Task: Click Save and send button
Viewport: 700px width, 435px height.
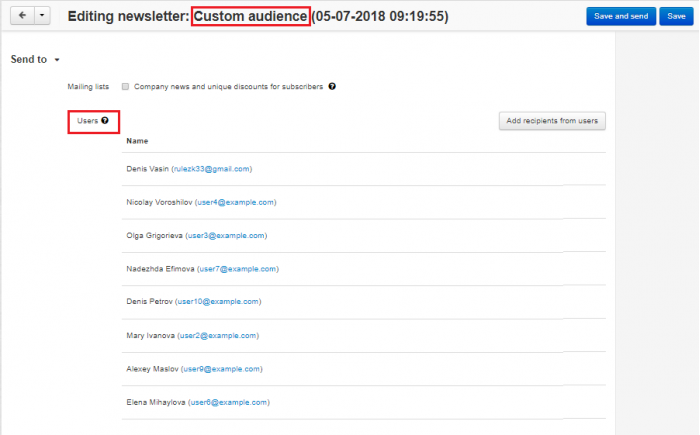Action: (621, 16)
